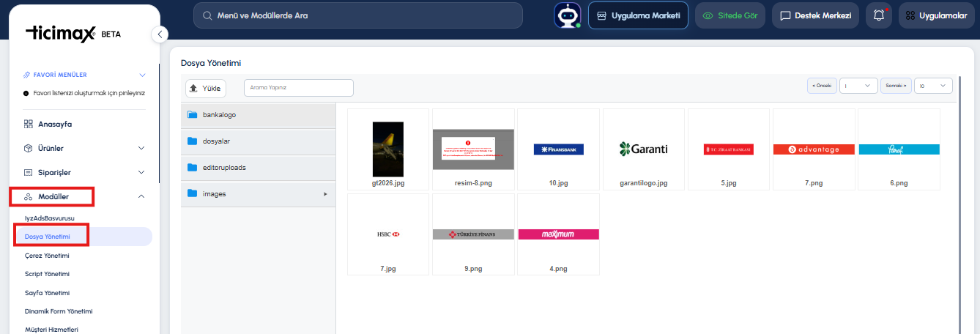Select the gt2026.jpg thumbnail
The height and width of the screenshot is (334, 980).
click(x=388, y=149)
